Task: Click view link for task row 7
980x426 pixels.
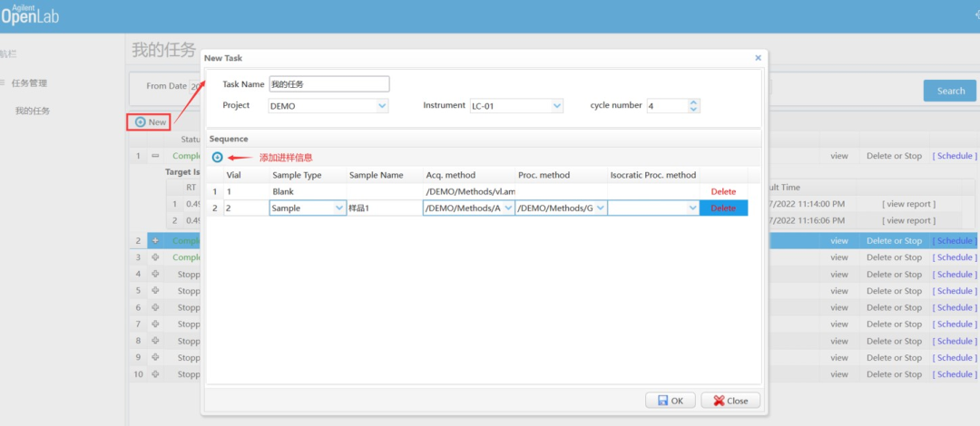Action: (839, 324)
